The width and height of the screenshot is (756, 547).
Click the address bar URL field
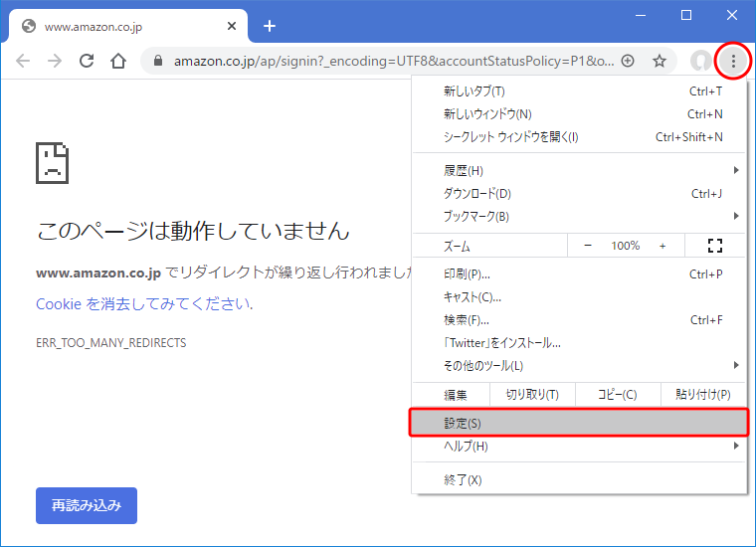point(393,61)
